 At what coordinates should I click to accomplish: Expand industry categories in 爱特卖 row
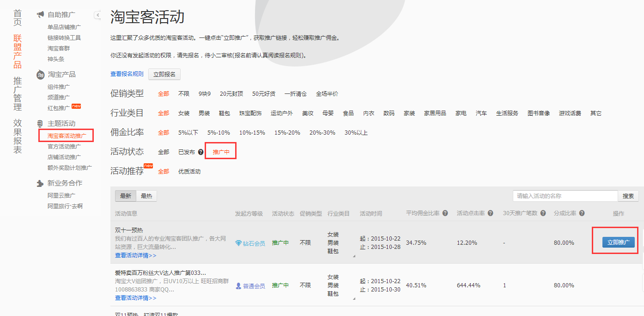point(354,298)
